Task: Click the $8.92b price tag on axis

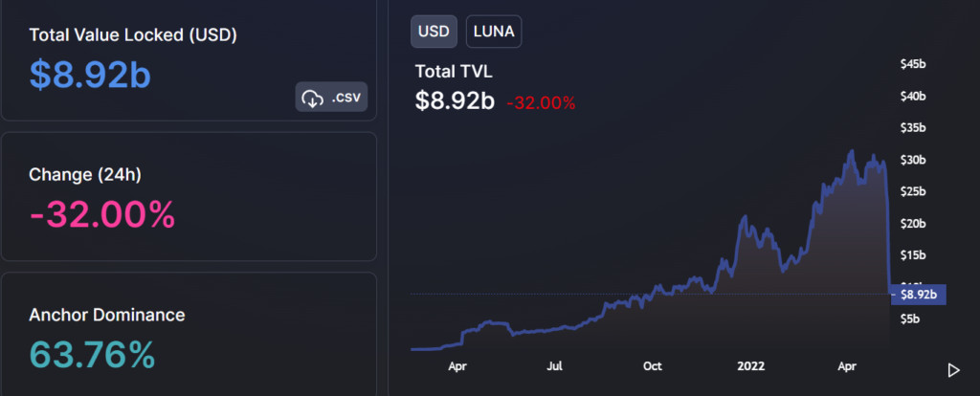Action: pyautogui.click(x=919, y=295)
